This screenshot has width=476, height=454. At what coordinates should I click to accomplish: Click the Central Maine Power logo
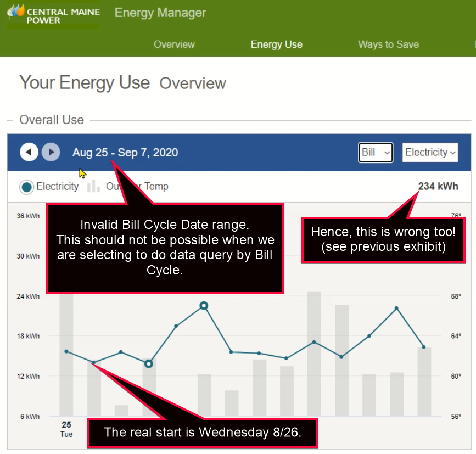[53, 14]
